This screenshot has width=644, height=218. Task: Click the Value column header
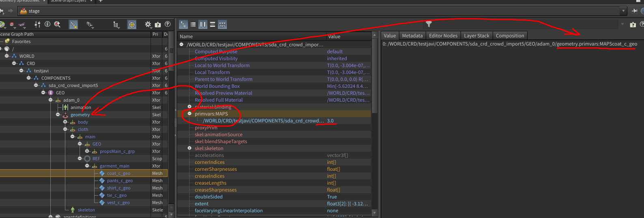[349, 36]
